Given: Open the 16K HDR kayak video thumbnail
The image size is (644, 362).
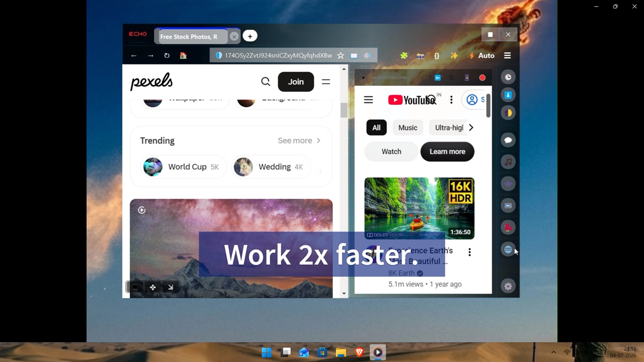Looking at the screenshot, I should coord(419,208).
